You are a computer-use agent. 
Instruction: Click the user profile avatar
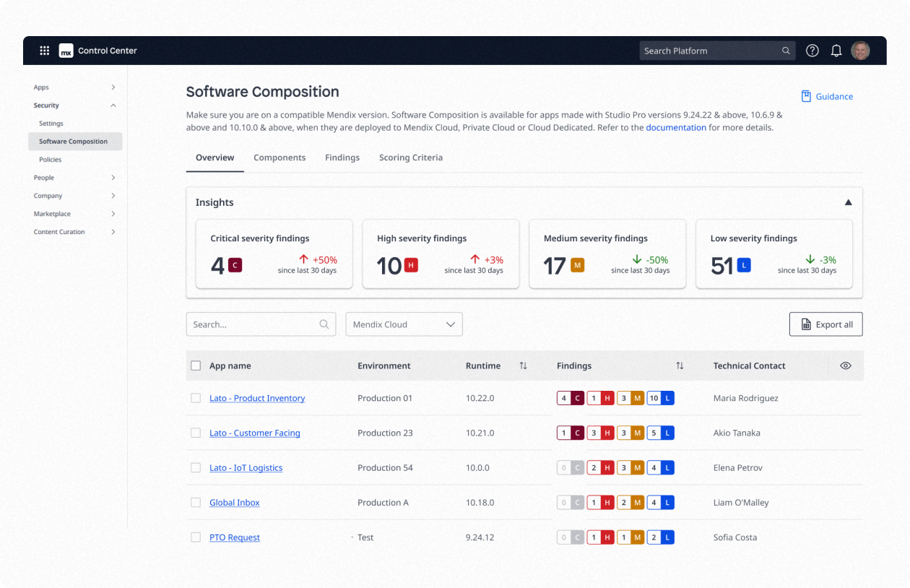tap(860, 51)
